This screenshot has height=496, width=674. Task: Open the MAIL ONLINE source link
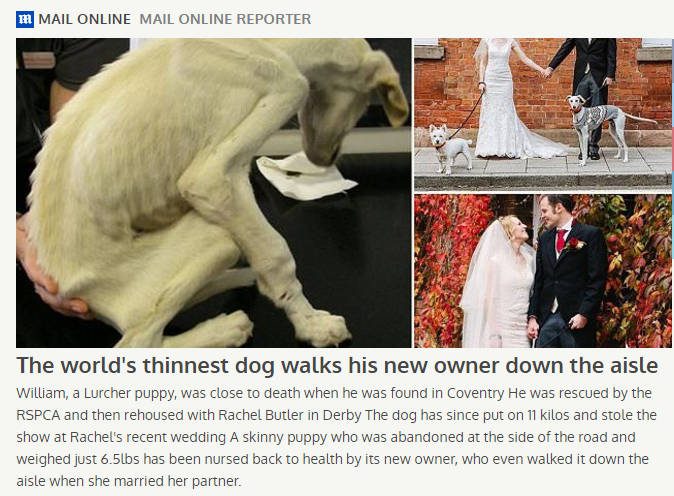pos(84,19)
